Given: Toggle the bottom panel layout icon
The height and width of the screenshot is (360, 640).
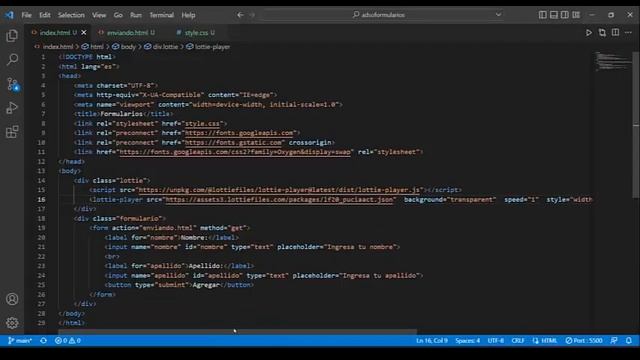Looking at the screenshot, I should coord(553,15).
